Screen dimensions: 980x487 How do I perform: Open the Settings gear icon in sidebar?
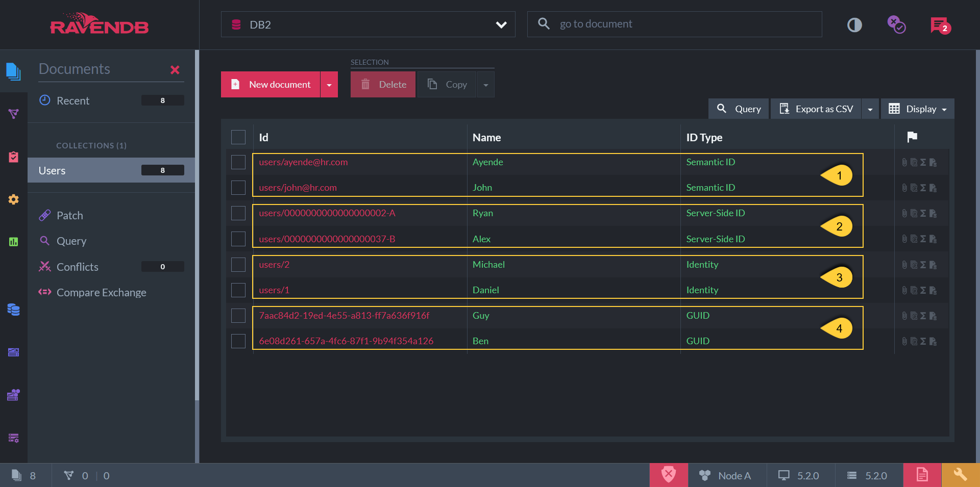(13, 199)
